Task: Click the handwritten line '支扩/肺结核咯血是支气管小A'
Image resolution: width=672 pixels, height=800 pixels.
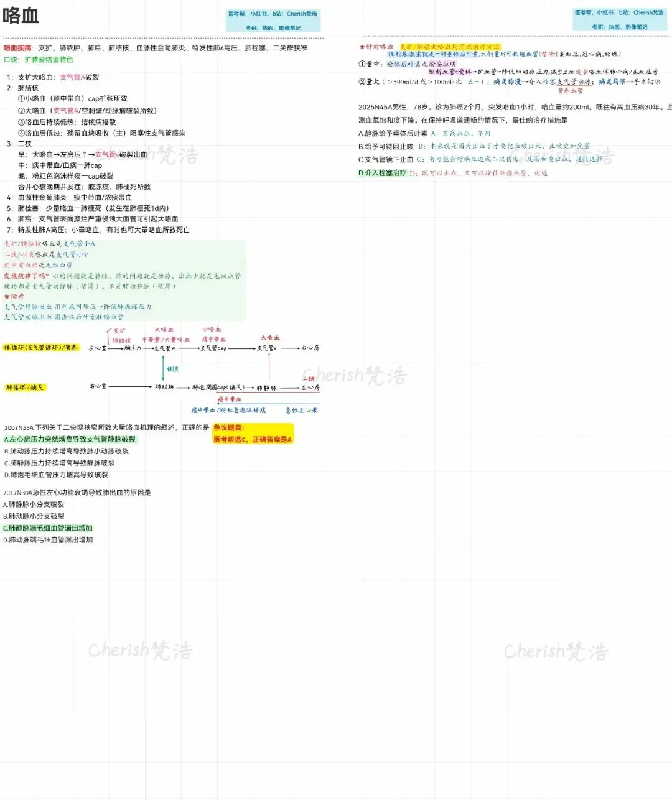Action: tap(50, 244)
